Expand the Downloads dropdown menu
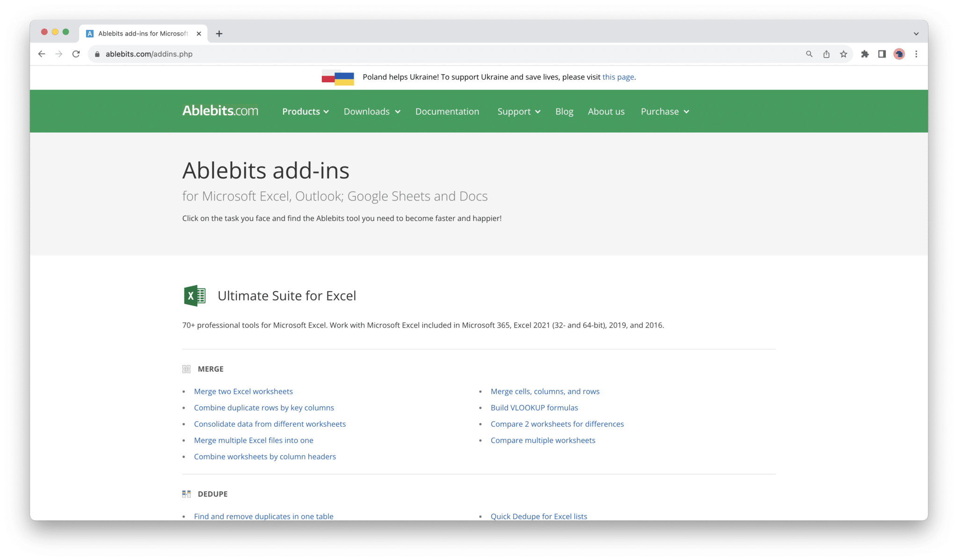Screen dimensions: 958x560 (372, 111)
